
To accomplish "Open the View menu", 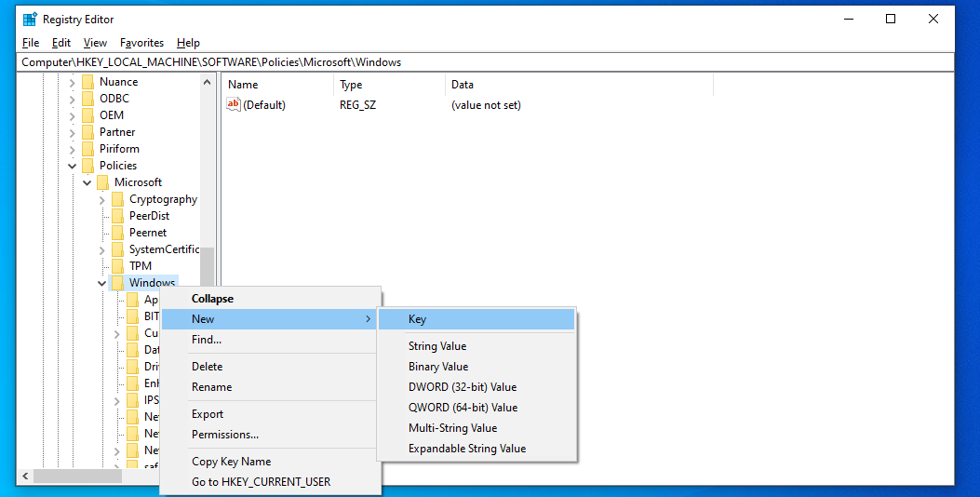I will click(x=95, y=43).
